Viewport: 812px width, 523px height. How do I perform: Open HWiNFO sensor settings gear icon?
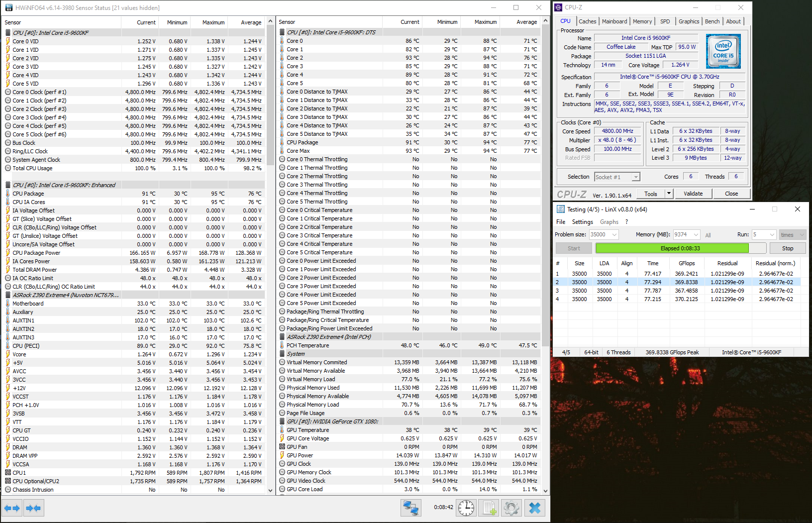511,508
